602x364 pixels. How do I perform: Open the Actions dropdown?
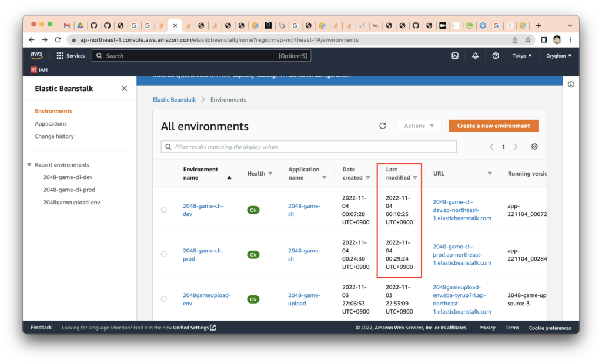pyautogui.click(x=418, y=126)
